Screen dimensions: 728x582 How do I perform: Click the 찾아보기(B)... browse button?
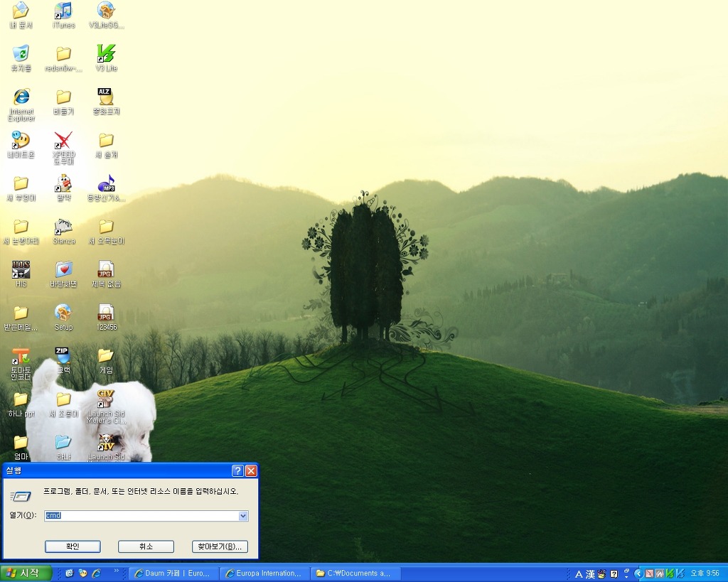[x=220, y=546]
